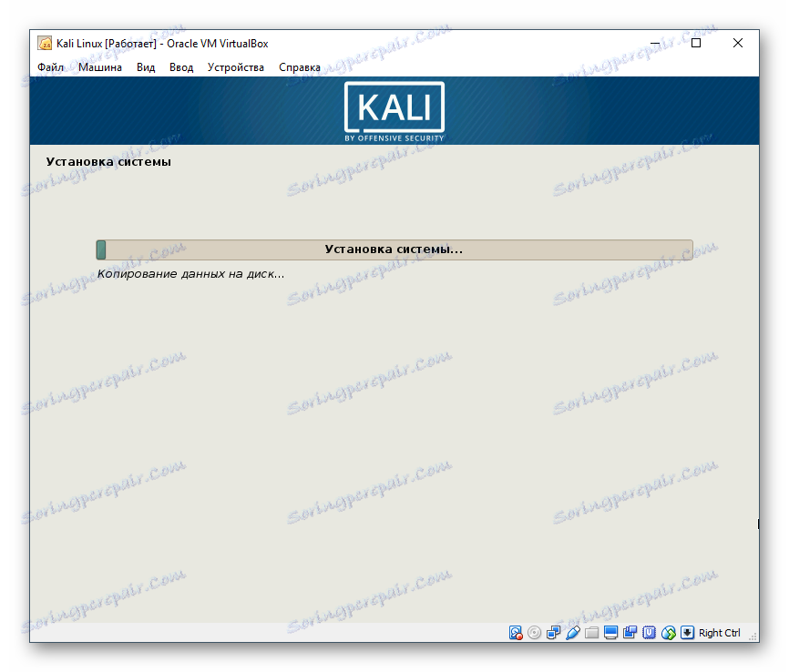Viewport: 789px width, 672px height.
Task: Click the USB devices status icon
Action: point(573,633)
